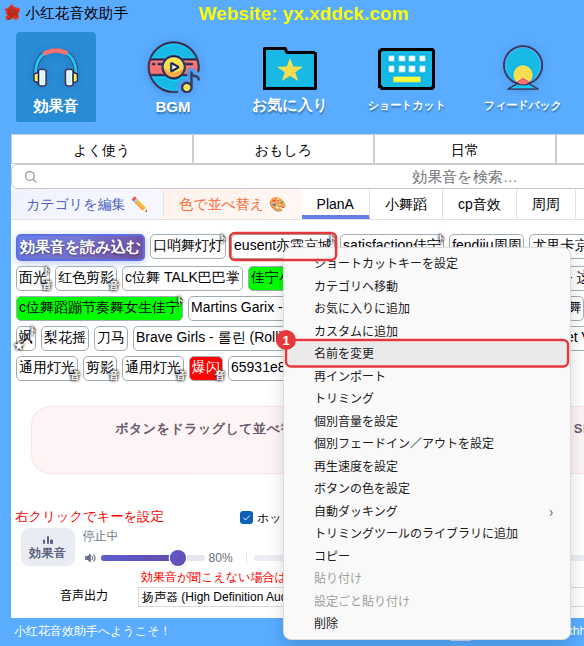Play the eusent亦霏京城 sound button
The width and height of the screenshot is (584, 646).
[x=283, y=246]
